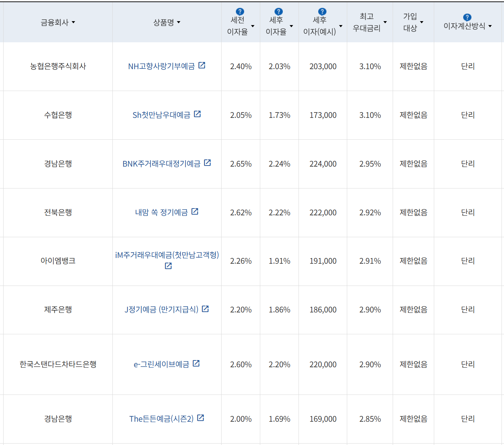Open J정기예금 (만기지급식) product link
The width and height of the screenshot is (504, 445).
pyautogui.click(x=161, y=310)
